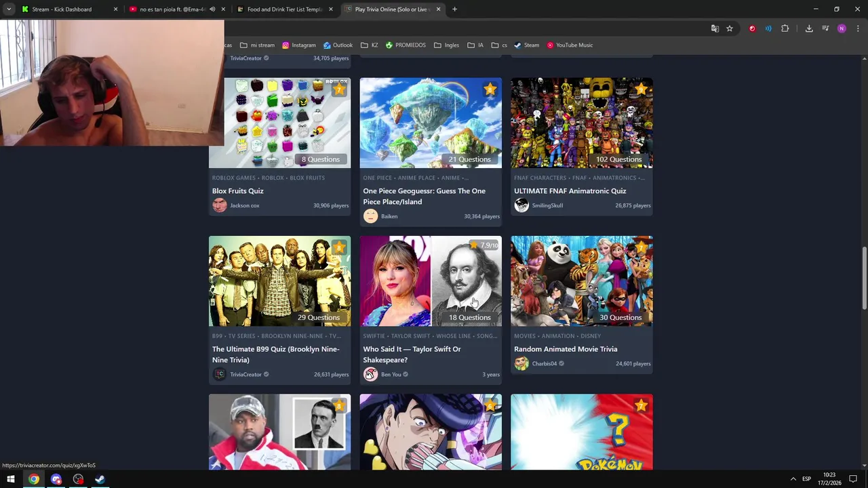This screenshot has height=488, width=868.
Task: Click the red extension icon in toolbar
Action: [752, 28]
